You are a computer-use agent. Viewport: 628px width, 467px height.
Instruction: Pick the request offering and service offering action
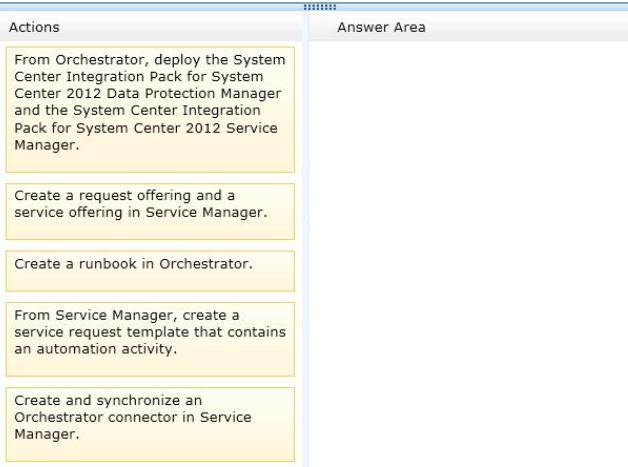(150, 211)
